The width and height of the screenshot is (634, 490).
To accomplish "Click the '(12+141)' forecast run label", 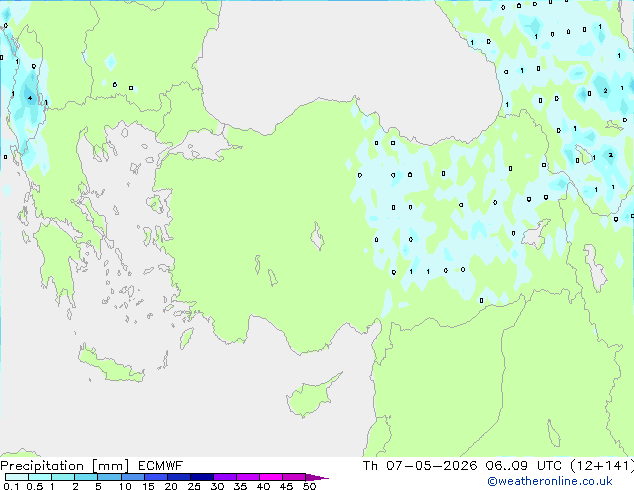I will [602, 466].
